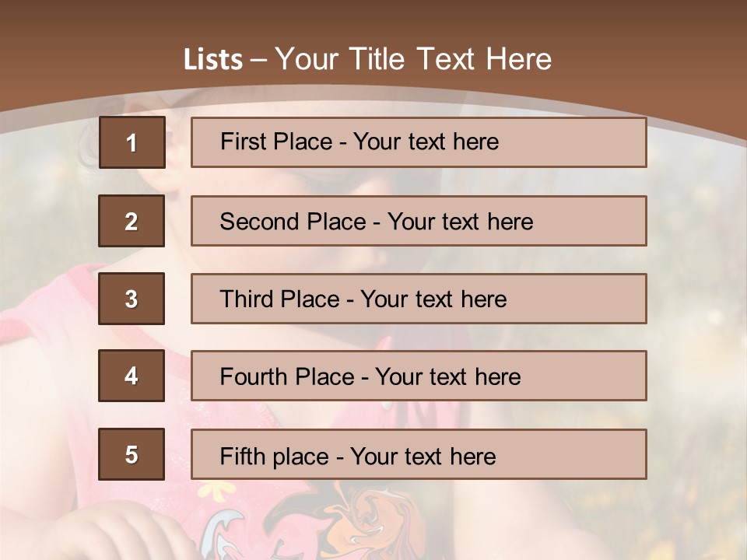Click the number 3 box

pos(132,299)
